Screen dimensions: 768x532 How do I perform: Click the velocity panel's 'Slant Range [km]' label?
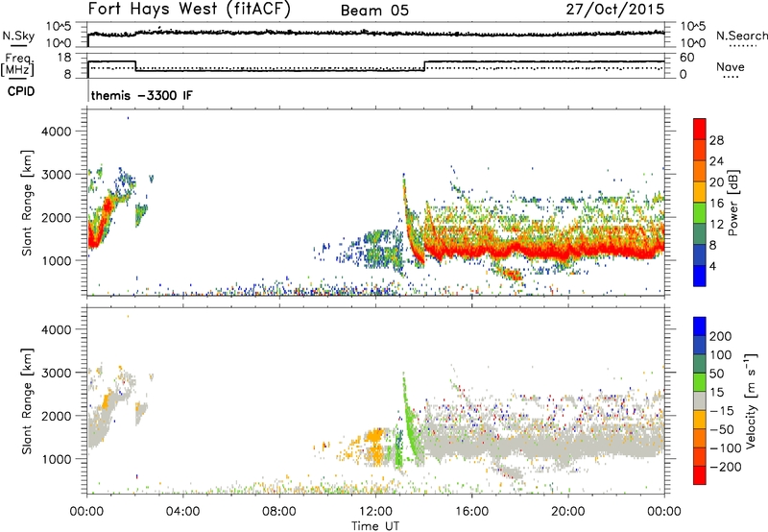27,400
